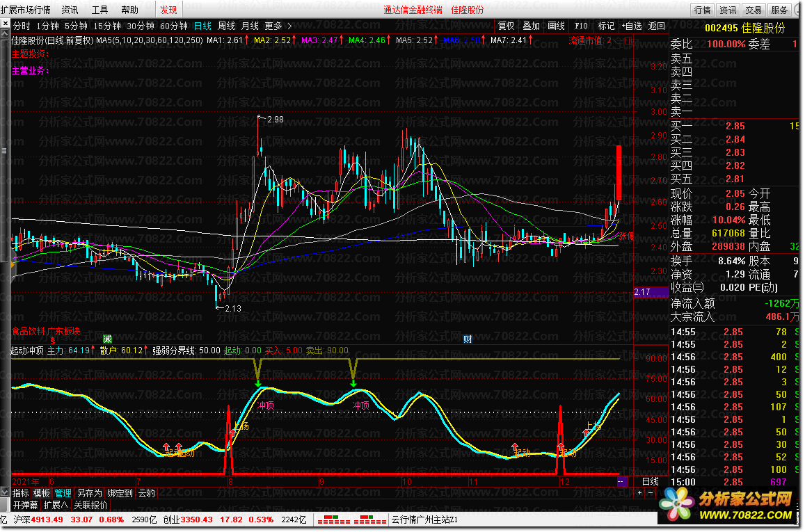The height and width of the screenshot is (532, 805).
Task: Select the 月线 monthly period
Action: click(x=250, y=26)
